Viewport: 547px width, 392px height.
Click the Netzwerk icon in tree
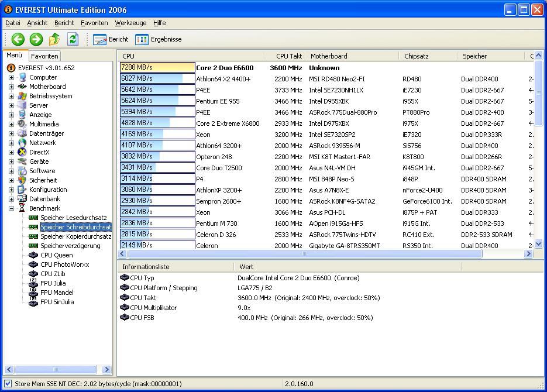(x=22, y=143)
